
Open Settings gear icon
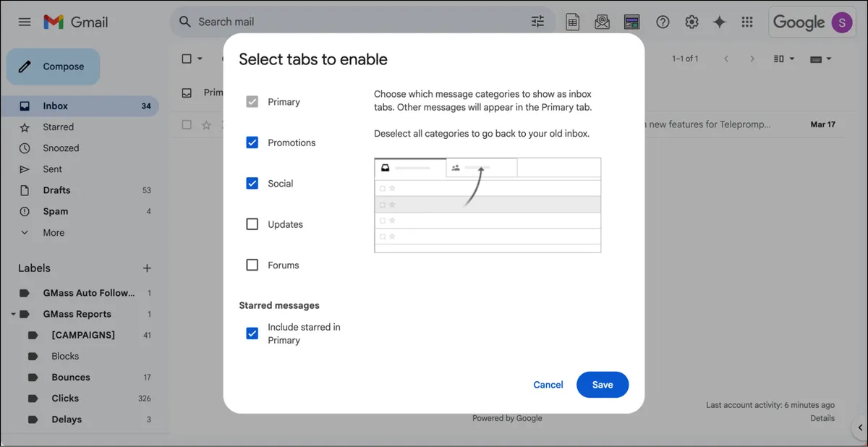[692, 22]
